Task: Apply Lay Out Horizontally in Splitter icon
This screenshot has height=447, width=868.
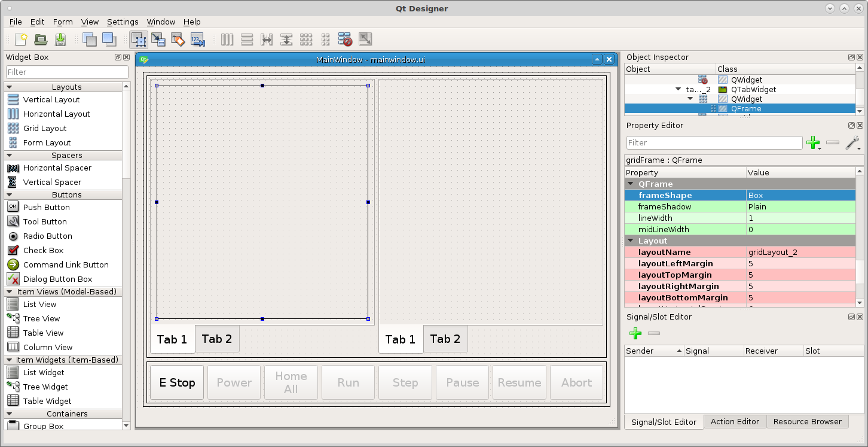Action: (x=267, y=39)
